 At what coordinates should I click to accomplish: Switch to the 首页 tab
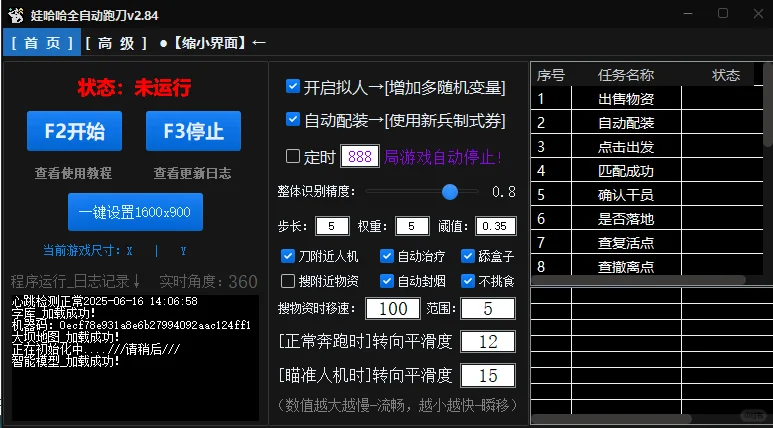(42, 43)
